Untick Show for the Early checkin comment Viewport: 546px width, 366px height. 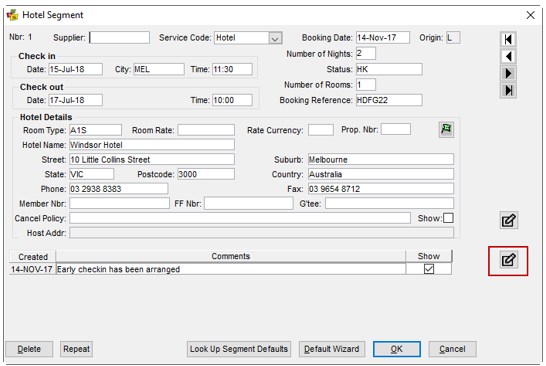(x=429, y=269)
